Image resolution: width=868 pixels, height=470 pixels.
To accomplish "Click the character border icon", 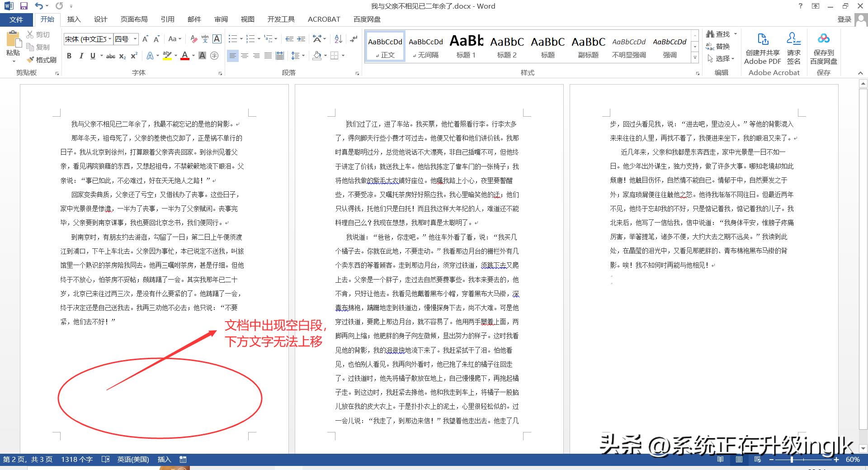I will pyautogui.click(x=217, y=39).
